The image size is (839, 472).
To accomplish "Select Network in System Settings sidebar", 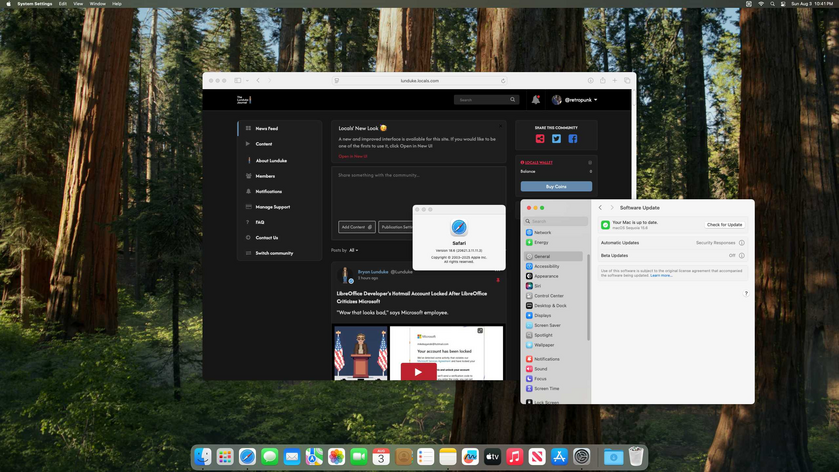I will coord(554,233).
